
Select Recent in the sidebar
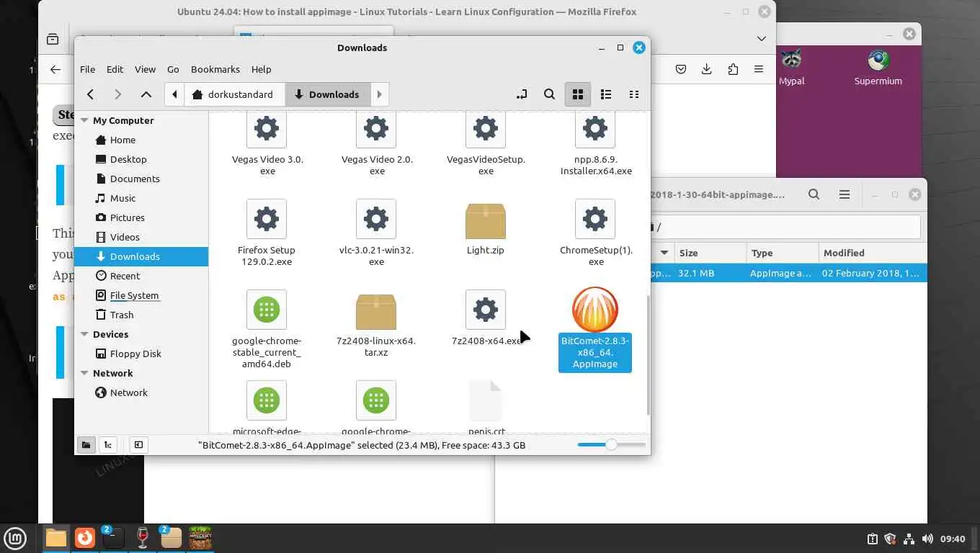(141, 276)
